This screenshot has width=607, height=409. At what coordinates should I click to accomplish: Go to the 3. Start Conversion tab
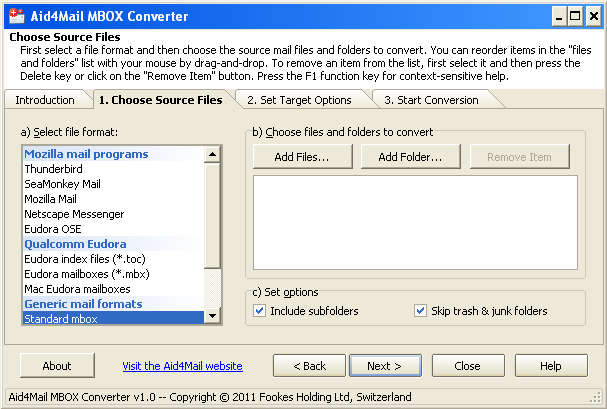431,100
